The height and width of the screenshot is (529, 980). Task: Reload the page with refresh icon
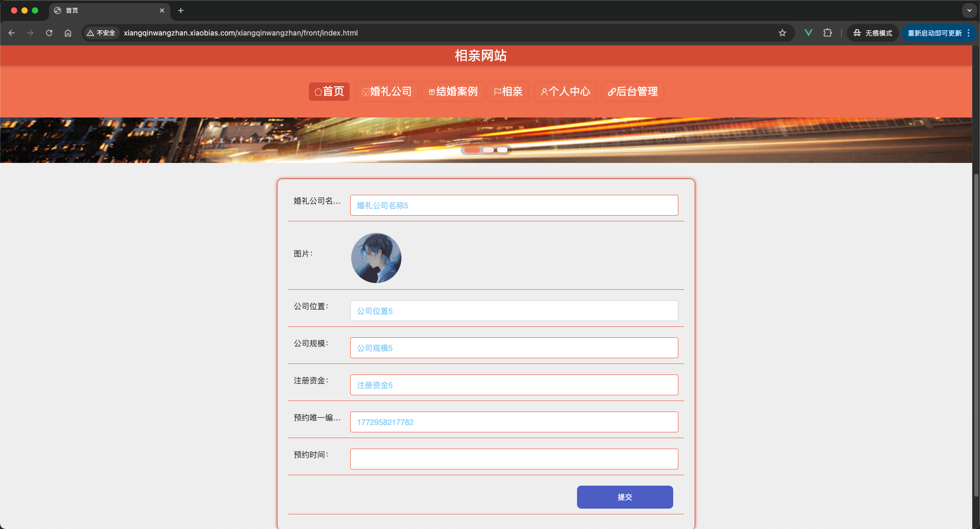[49, 33]
